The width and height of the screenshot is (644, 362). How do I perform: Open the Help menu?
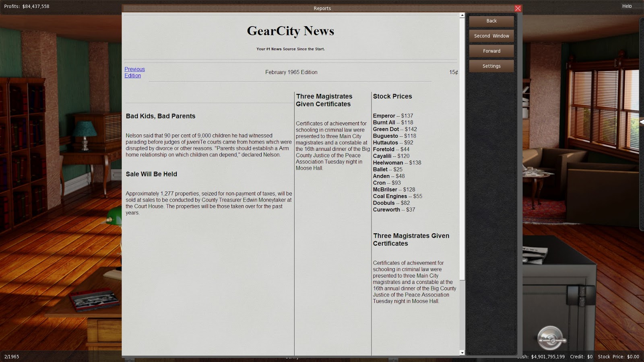pyautogui.click(x=627, y=6)
